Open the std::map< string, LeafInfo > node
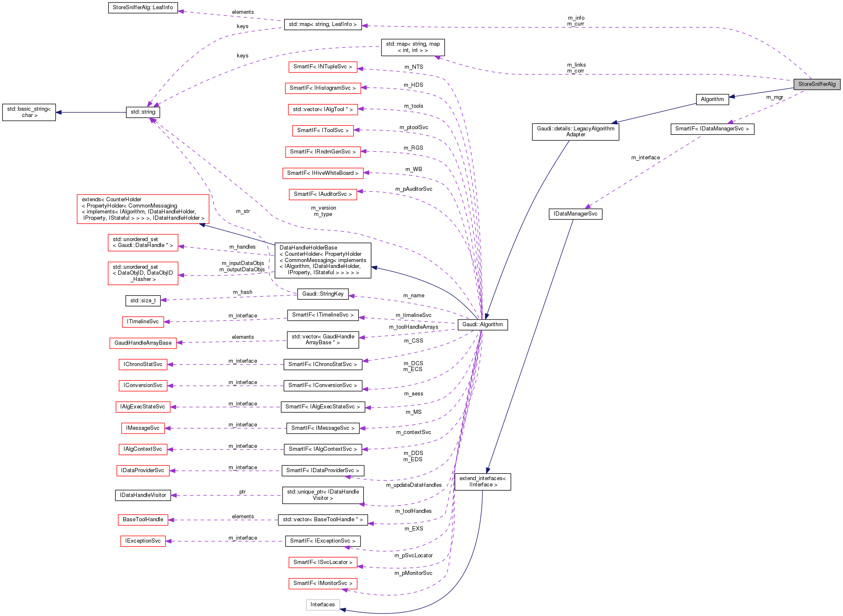 coord(323,24)
